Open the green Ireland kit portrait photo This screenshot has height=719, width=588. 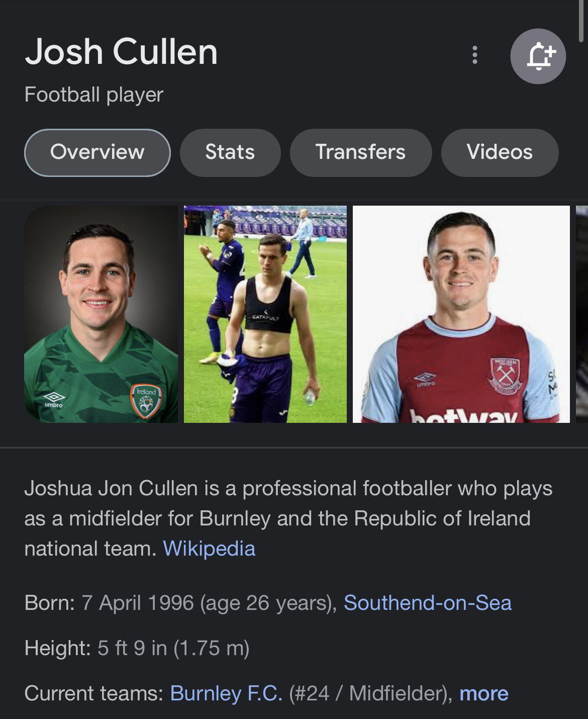click(x=101, y=314)
